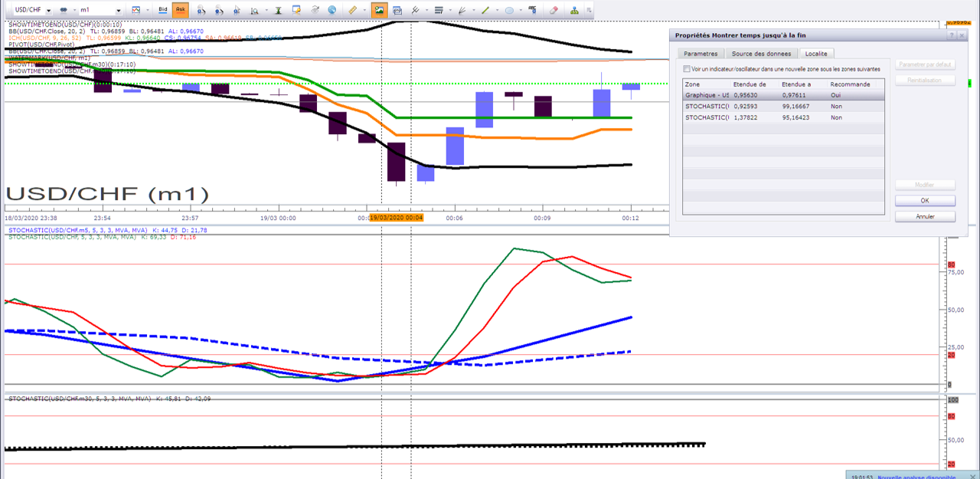Select the ellipse shape tool
The image size is (980, 479).
click(x=509, y=10)
